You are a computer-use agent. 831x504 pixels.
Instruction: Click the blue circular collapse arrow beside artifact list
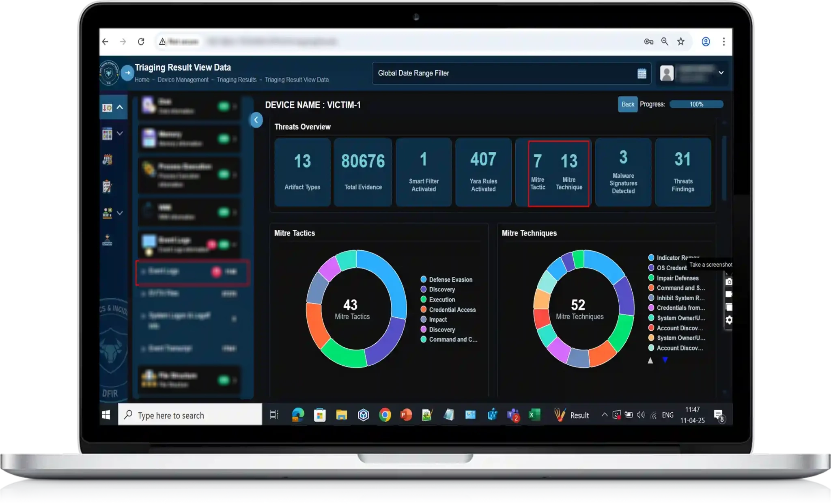[x=256, y=120]
